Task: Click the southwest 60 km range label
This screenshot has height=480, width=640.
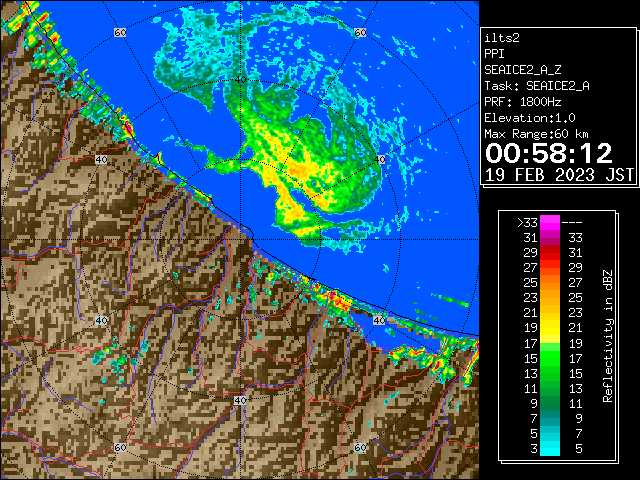Action: [x=120, y=447]
